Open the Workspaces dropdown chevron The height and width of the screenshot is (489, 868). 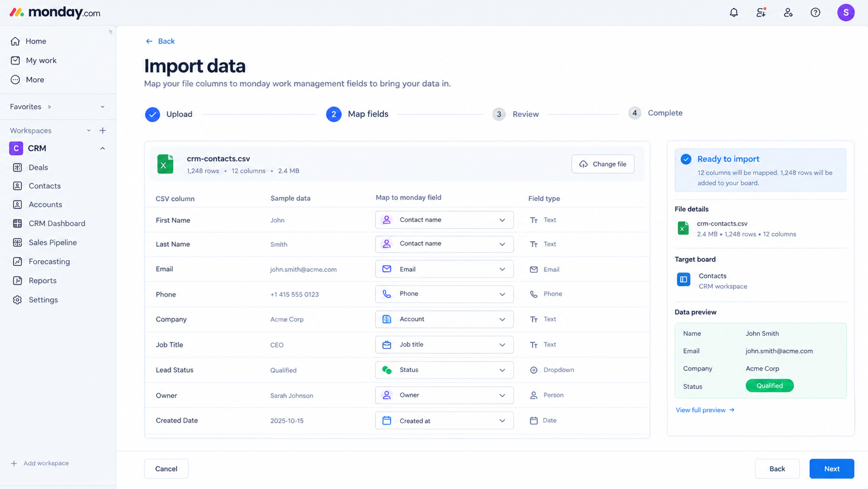[88, 130]
